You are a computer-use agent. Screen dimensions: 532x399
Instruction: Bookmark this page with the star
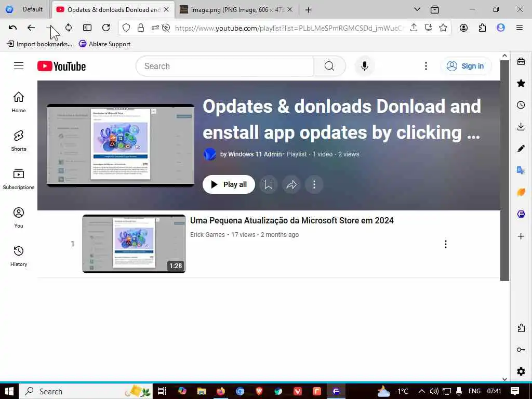pos(443,28)
